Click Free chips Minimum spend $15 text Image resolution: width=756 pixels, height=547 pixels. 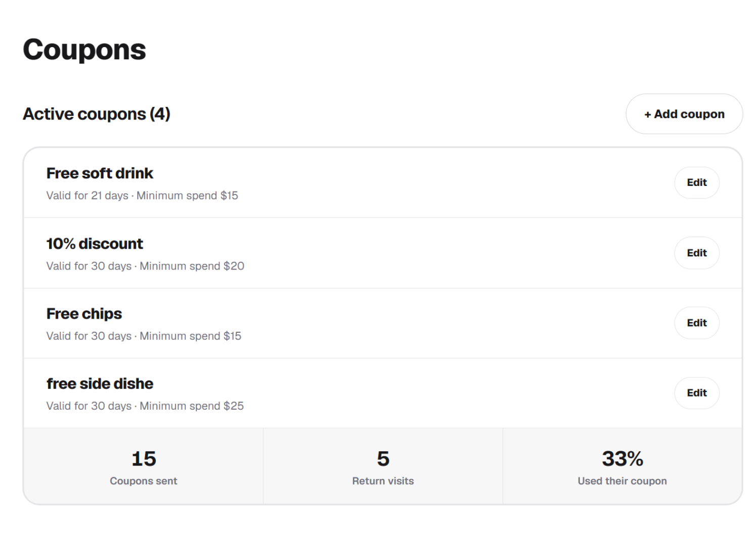coord(190,336)
